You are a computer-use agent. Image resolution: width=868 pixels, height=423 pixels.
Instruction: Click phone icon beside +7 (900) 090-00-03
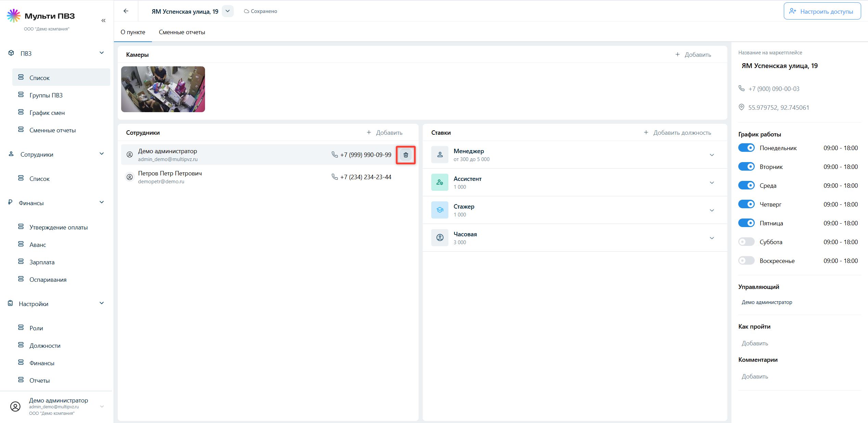pyautogui.click(x=741, y=88)
